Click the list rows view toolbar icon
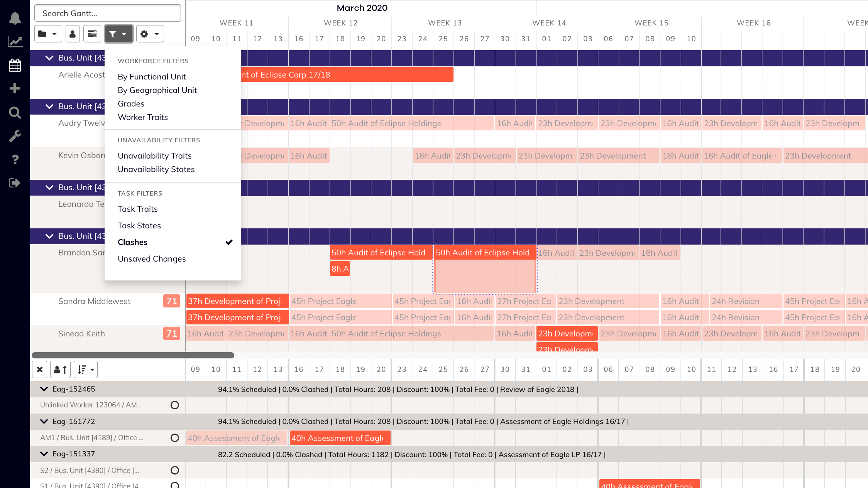The image size is (868, 488). point(92,34)
